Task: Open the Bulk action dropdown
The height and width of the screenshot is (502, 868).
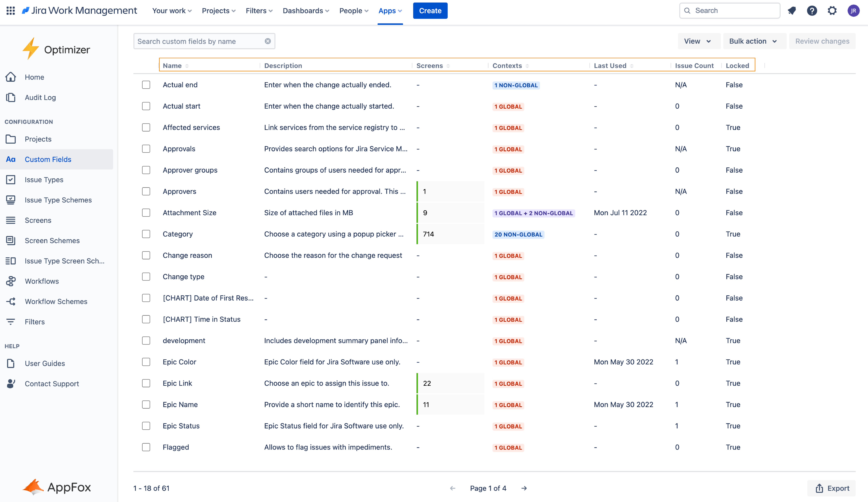Action: tap(753, 41)
